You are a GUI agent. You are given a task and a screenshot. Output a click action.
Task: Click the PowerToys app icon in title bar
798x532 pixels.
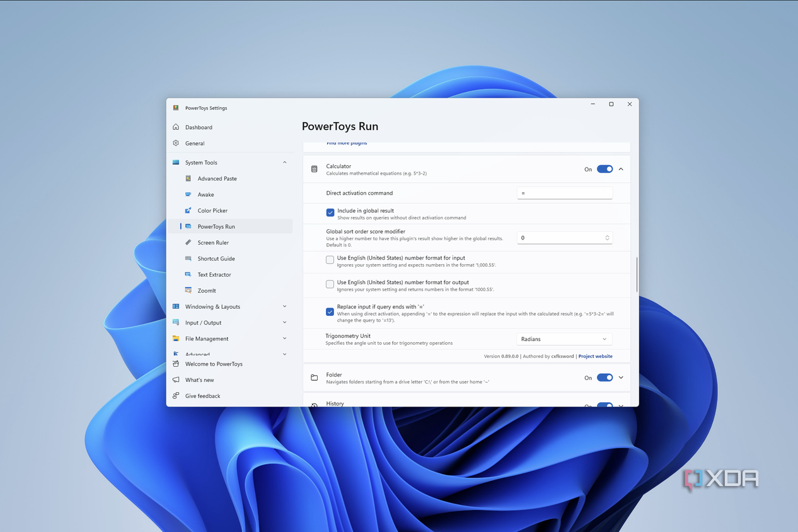pos(176,108)
